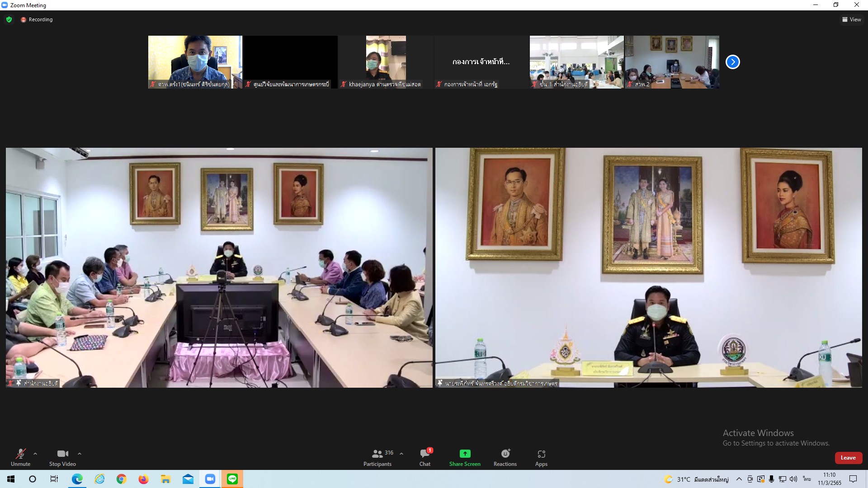
Task: Open the weather widget showing 31°C
Action: tap(696, 479)
